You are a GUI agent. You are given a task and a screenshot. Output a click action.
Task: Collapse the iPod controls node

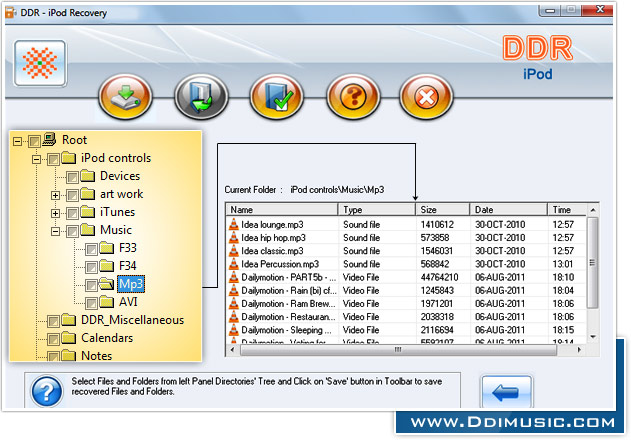(x=36, y=159)
